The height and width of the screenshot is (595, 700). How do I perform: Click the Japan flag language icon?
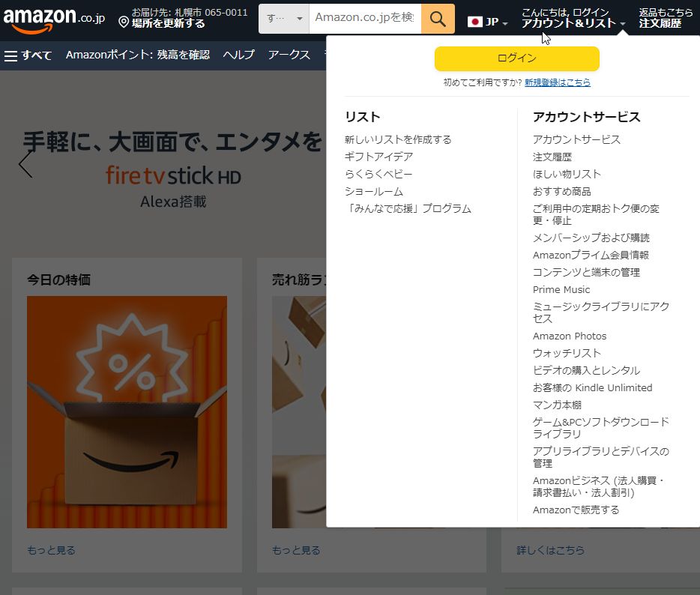(x=474, y=22)
